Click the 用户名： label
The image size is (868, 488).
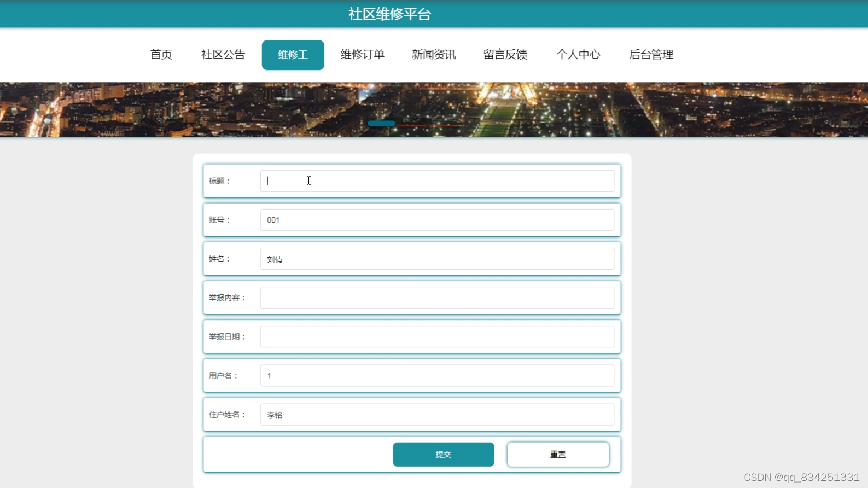click(x=224, y=376)
